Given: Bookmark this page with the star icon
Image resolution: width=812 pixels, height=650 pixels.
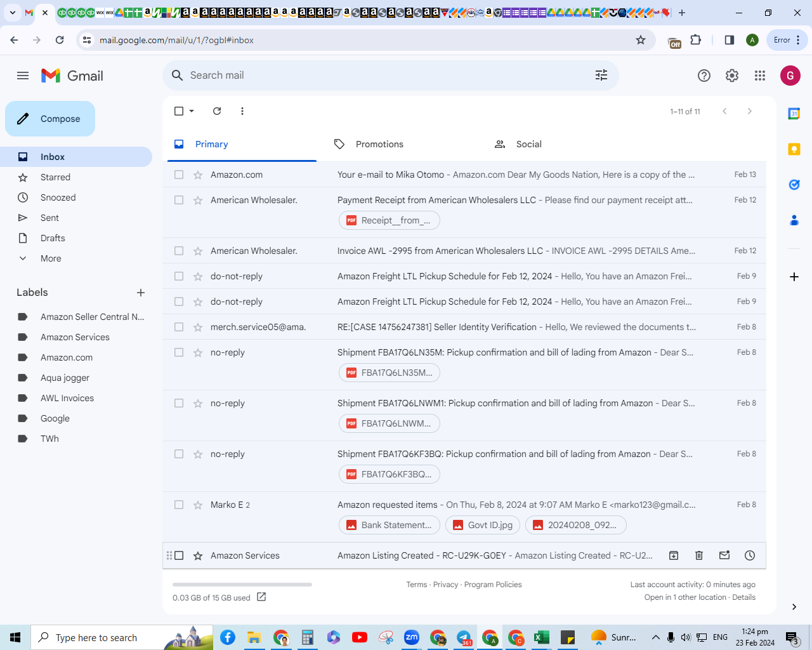Looking at the screenshot, I should (x=641, y=40).
